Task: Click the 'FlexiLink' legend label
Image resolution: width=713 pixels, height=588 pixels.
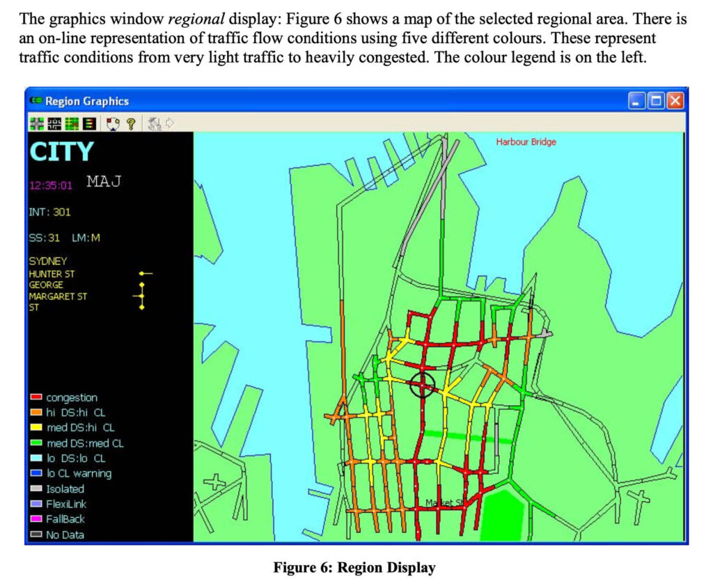Action: (x=66, y=504)
